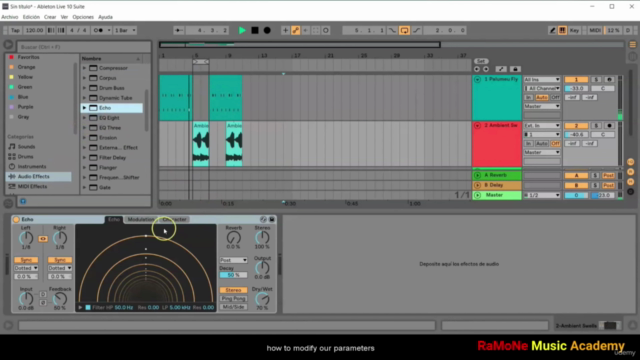Enable Key Map Mode
The height and width of the screenshot is (360, 640).
click(574, 30)
